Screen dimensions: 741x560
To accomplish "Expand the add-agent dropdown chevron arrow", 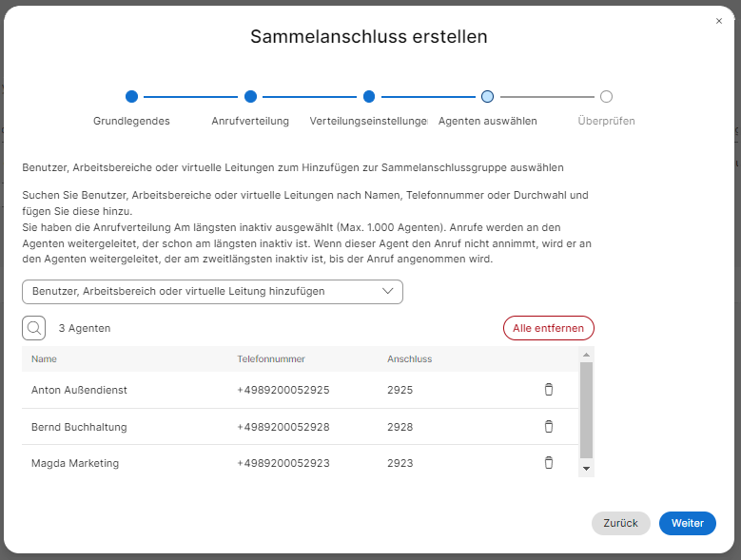I will tap(387, 292).
